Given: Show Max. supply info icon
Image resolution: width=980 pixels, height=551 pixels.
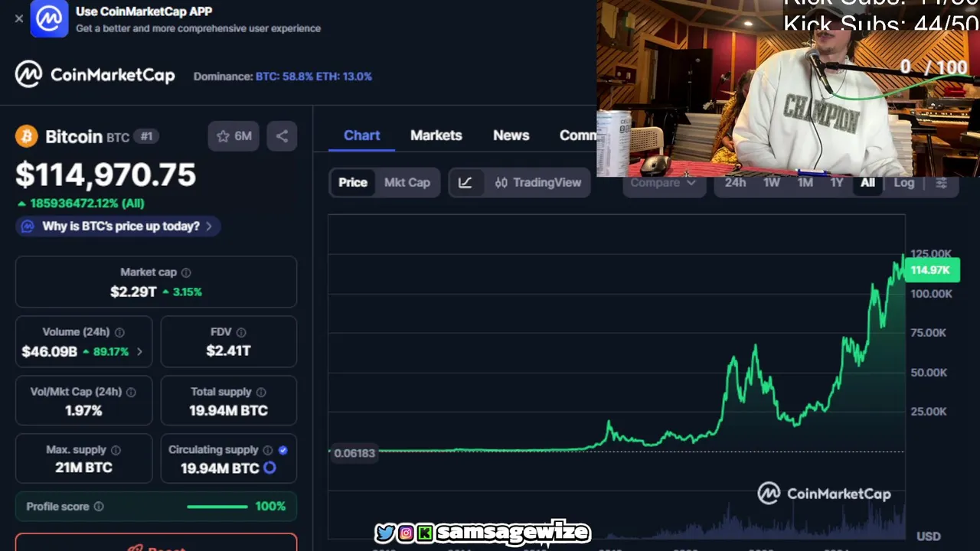Looking at the screenshot, I should point(116,450).
